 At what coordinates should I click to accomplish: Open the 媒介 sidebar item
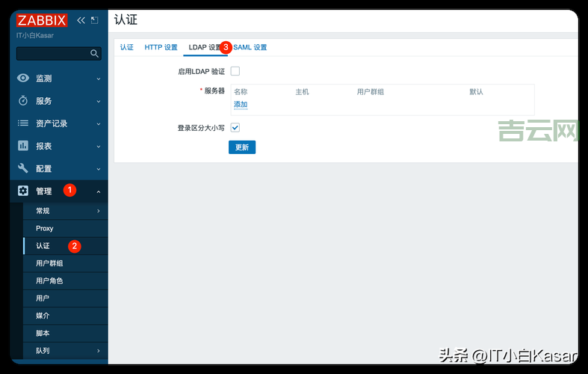point(66,316)
